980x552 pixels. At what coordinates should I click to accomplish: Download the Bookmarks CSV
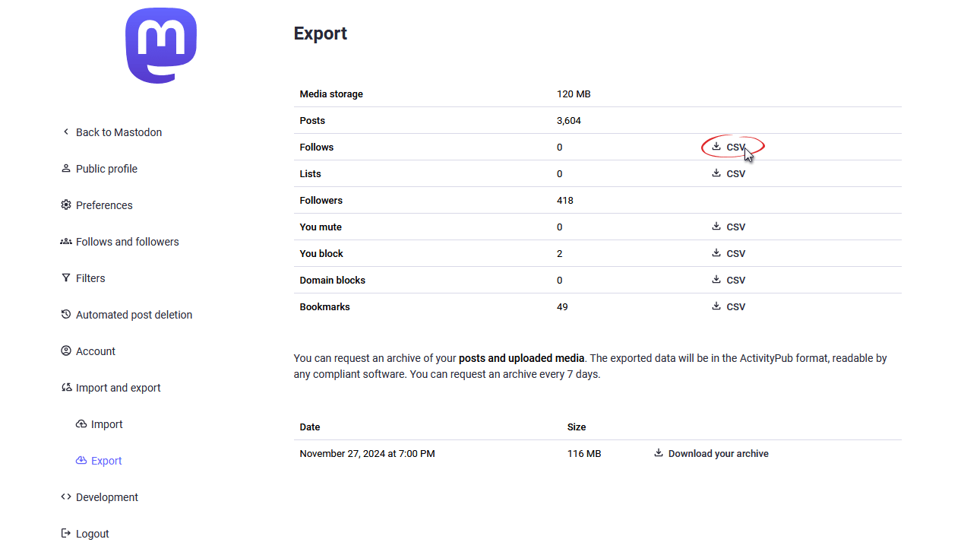tap(729, 307)
